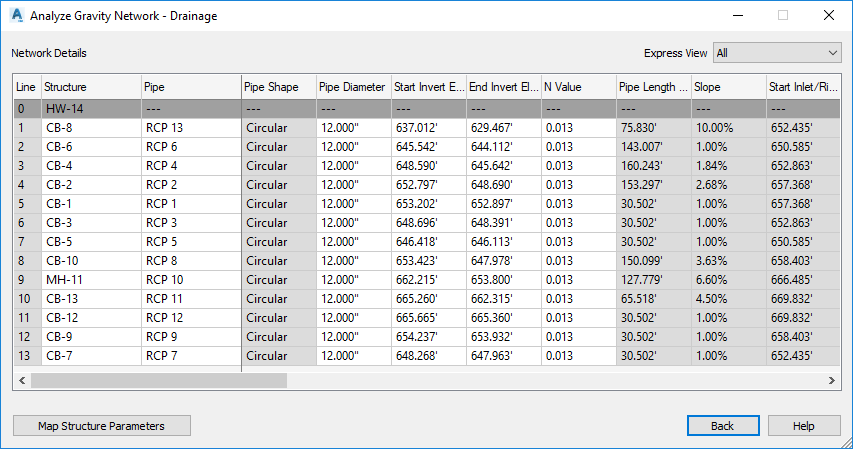Click start invert value 637.012'
Screen dimensions: 853x449
(429, 128)
